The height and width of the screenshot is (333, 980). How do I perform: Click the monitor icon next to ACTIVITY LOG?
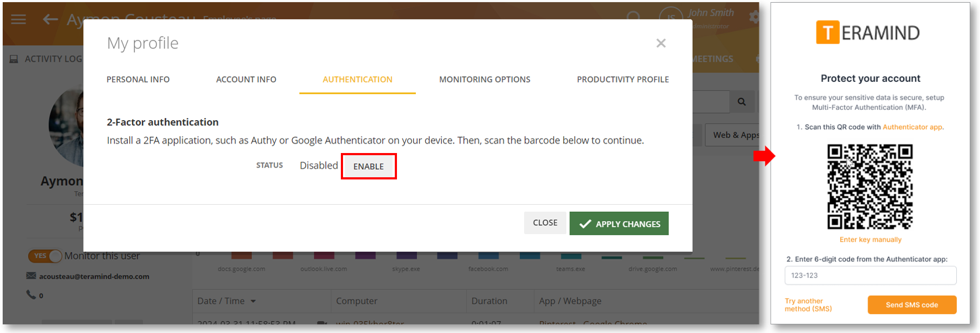coord(14,59)
